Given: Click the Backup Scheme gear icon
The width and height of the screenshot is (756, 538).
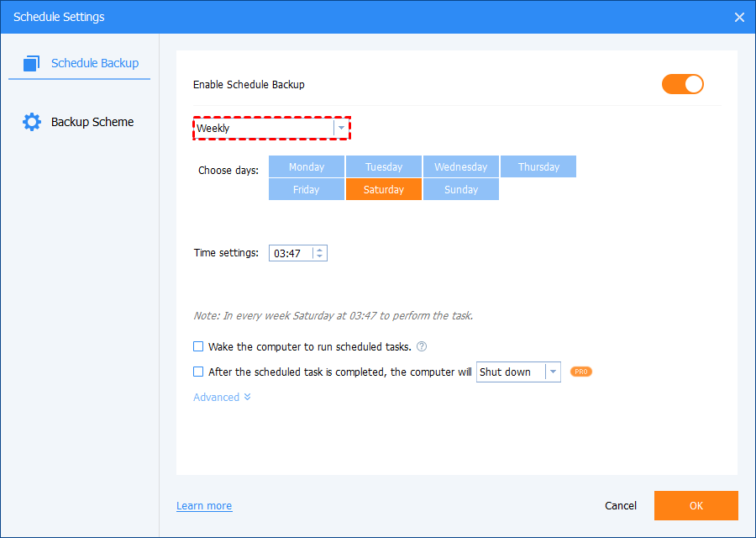Looking at the screenshot, I should pos(32,122).
